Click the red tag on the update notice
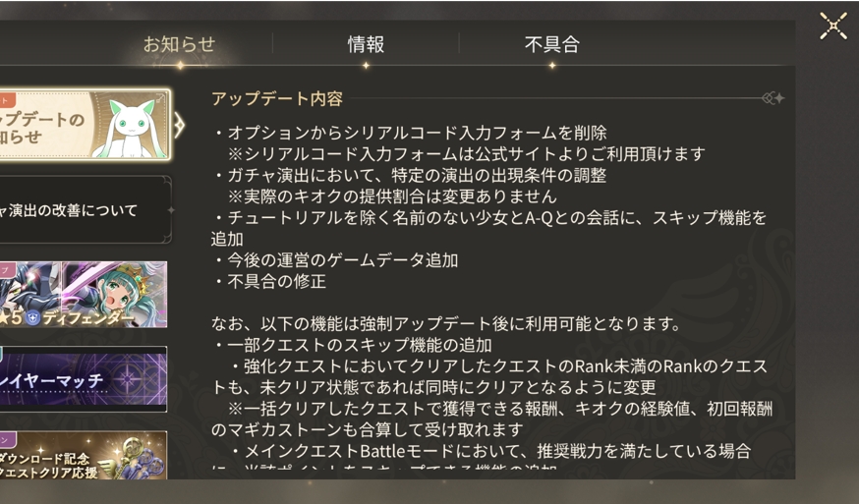Screen dimensions: 859x504 [x=5, y=99]
